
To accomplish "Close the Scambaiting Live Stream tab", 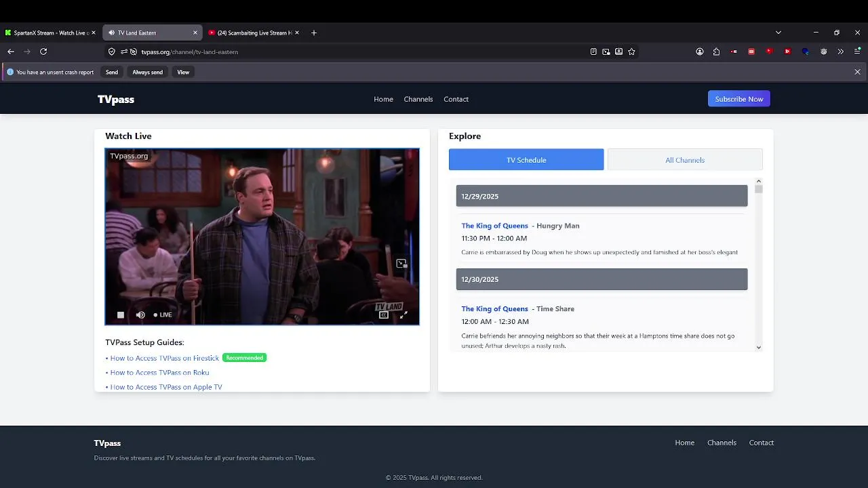I will [297, 33].
